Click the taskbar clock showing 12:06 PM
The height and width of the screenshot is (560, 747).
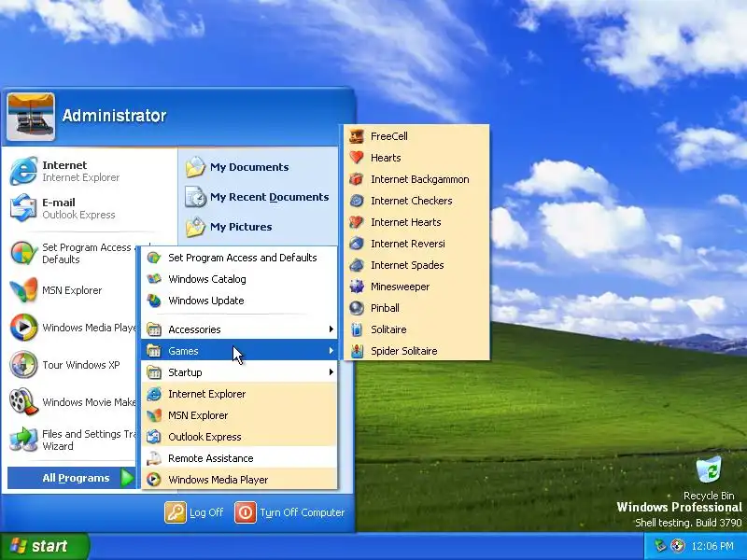point(712,546)
